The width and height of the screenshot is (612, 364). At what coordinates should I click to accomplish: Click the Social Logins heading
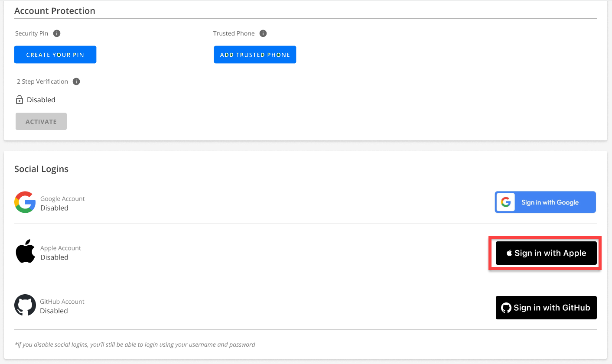pyautogui.click(x=41, y=169)
